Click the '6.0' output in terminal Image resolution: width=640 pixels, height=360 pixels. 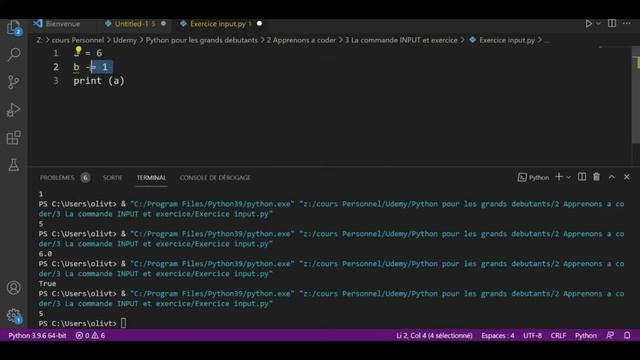click(x=45, y=253)
